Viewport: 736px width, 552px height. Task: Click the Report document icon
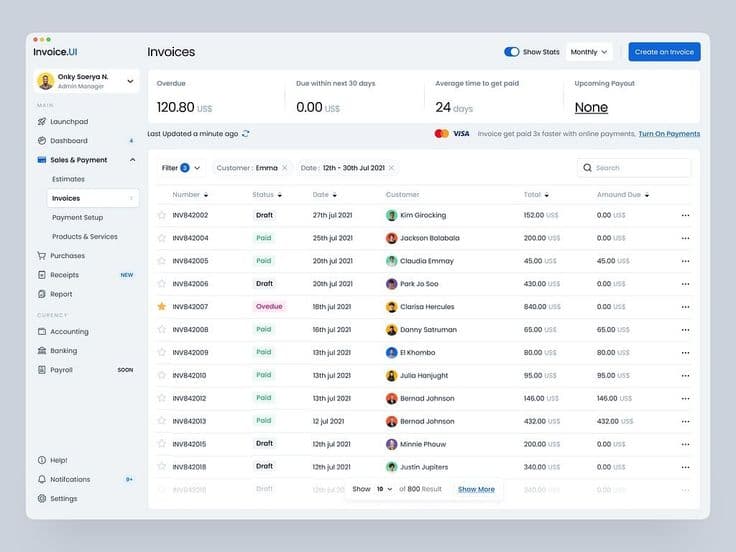click(42, 294)
